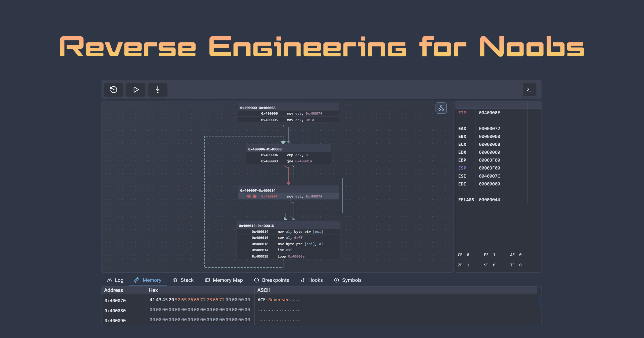644x338 pixels.
Task: Click the EIP register value 0040000F
Action: point(489,113)
